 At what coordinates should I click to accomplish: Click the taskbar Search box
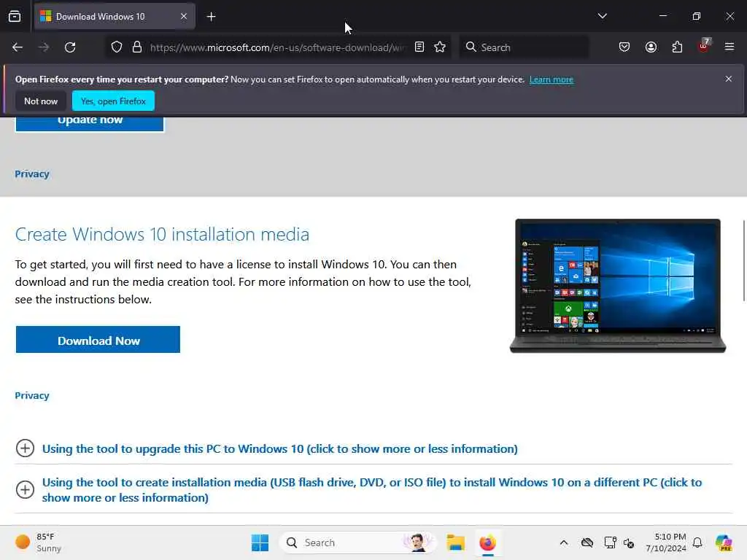pyautogui.click(x=358, y=542)
